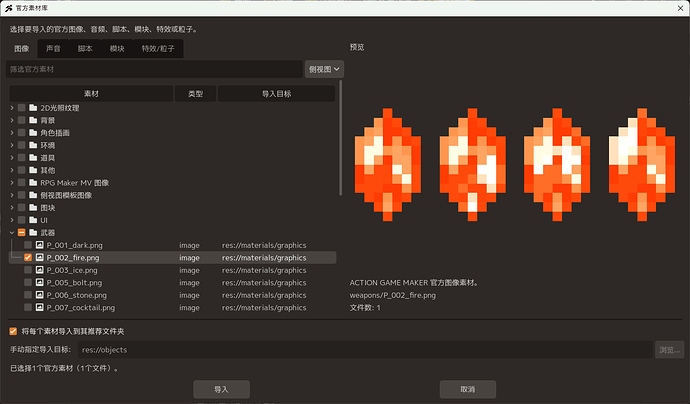This screenshot has width=690, height=404.
Task: Select the 特效/粒子 tab
Action: [x=158, y=48]
